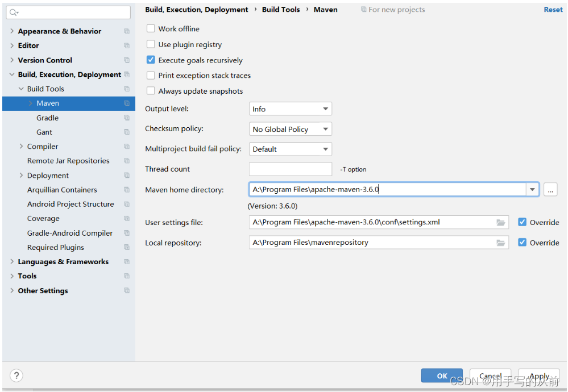Viewport: 568px width, 392px height.
Task: Click the copy icon beside Gradle
Action: click(x=127, y=118)
